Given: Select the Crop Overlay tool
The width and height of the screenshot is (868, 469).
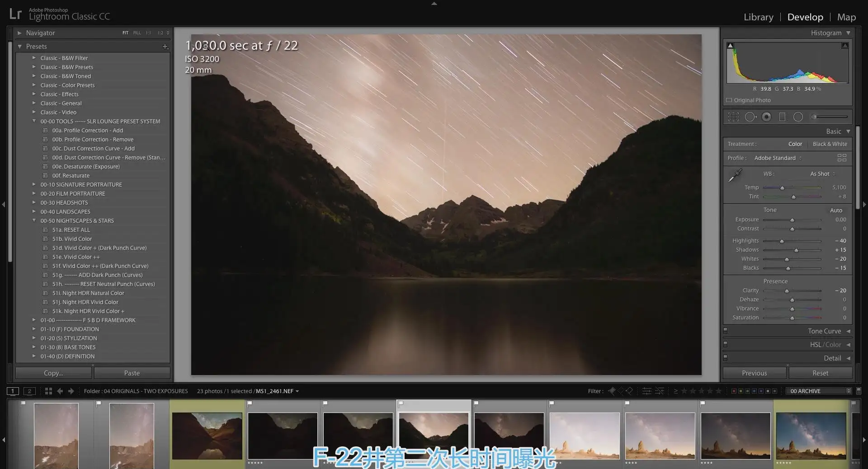Looking at the screenshot, I should coord(733,117).
